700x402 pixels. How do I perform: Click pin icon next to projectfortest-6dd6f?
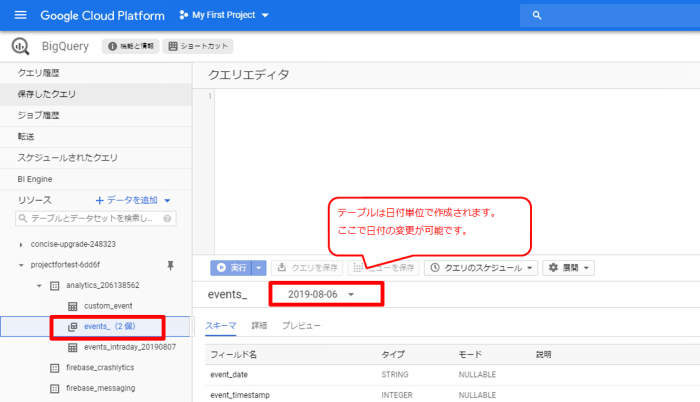[x=170, y=265]
